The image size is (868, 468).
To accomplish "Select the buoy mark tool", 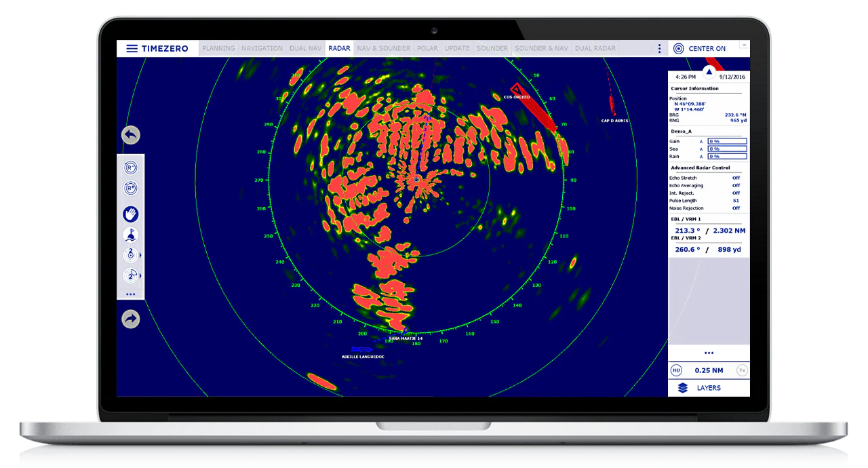I will click(x=131, y=235).
